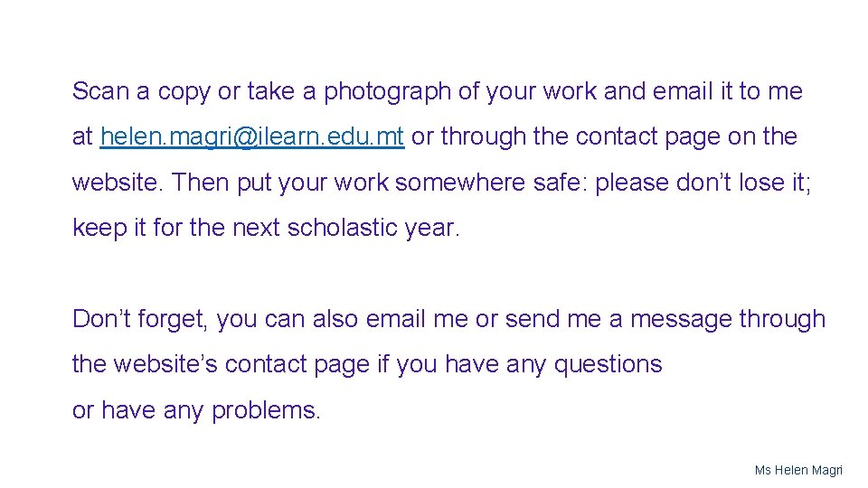Viewport: 868px width, 488px height.
Task: Click the words 'Don't forget,' in the second paragraph
Action: tap(140, 320)
